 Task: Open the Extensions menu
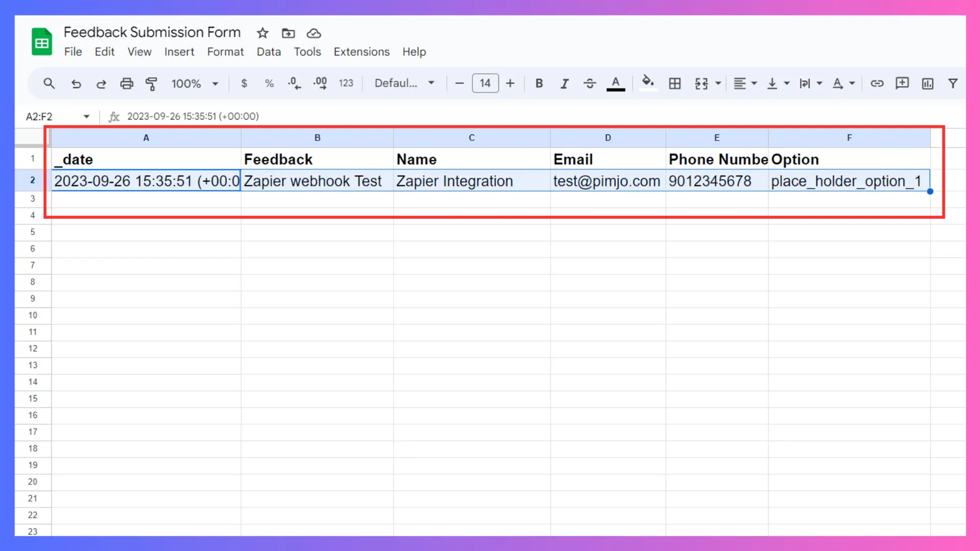point(361,52)
